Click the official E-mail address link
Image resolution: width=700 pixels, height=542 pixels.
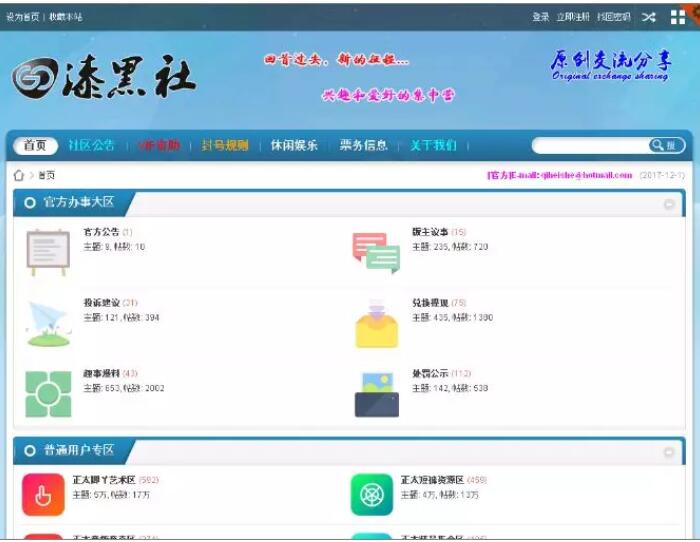[560, 175]
